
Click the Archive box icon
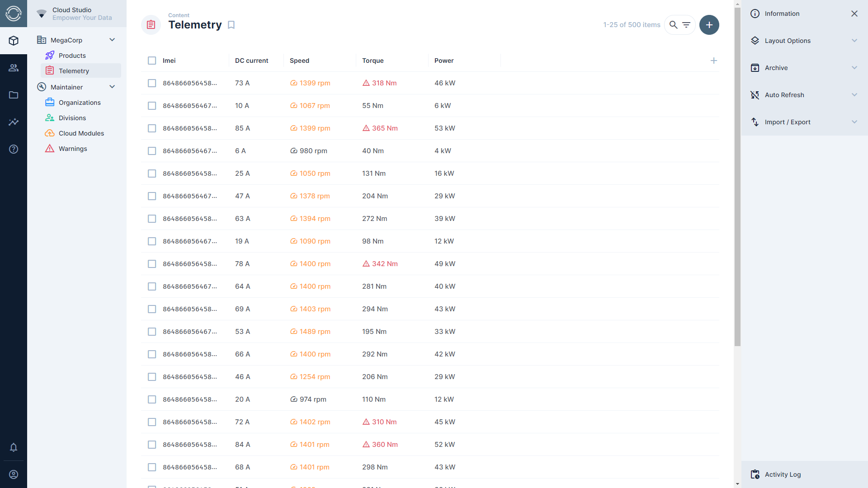click(x=755, y=68)
